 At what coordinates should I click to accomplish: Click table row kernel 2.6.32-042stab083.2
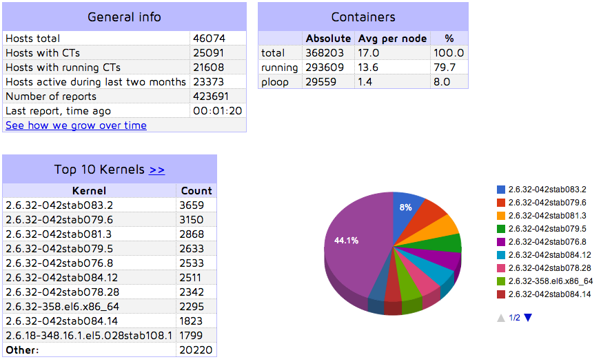tap(110, 205)
